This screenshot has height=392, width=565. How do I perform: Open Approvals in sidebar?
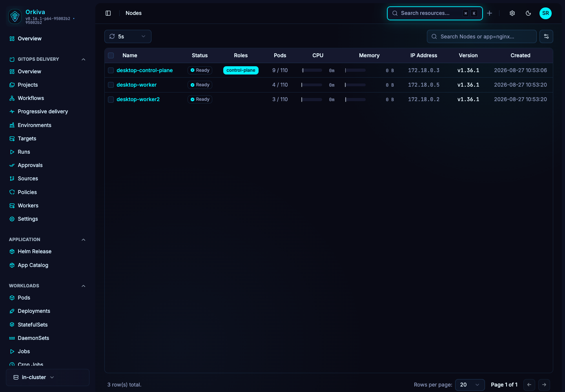(x=30, y=165)
